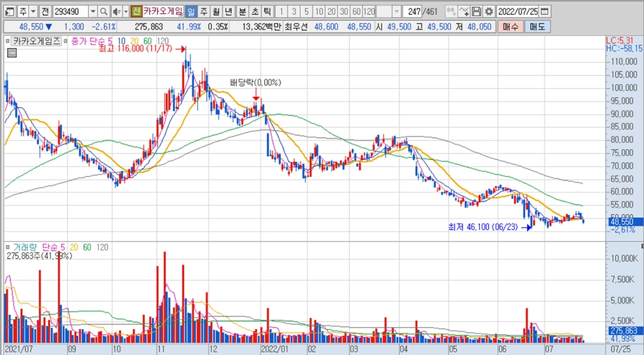Image resolution: width=644 pixels, height=355 pixels.
Task: Select the 3 interval button
Action: click(x=294, y=12)
